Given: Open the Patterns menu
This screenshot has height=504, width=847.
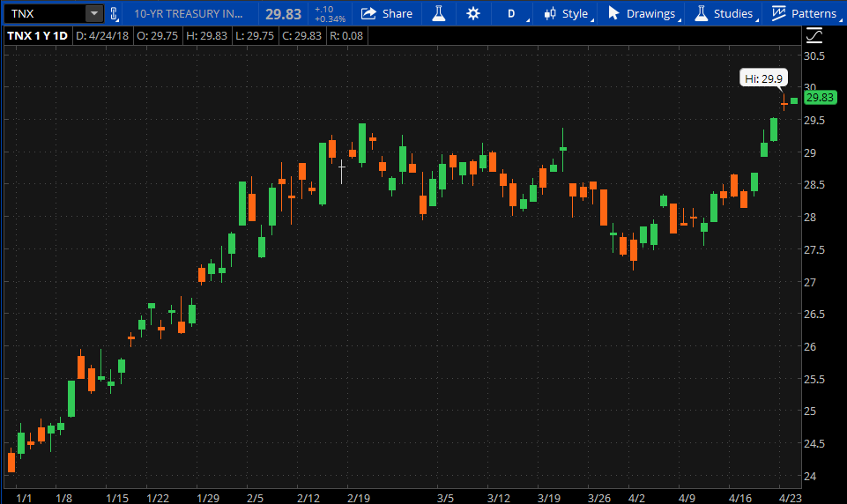Looking at the screenshot, I should pyautogui.click(x=804, y=13).
